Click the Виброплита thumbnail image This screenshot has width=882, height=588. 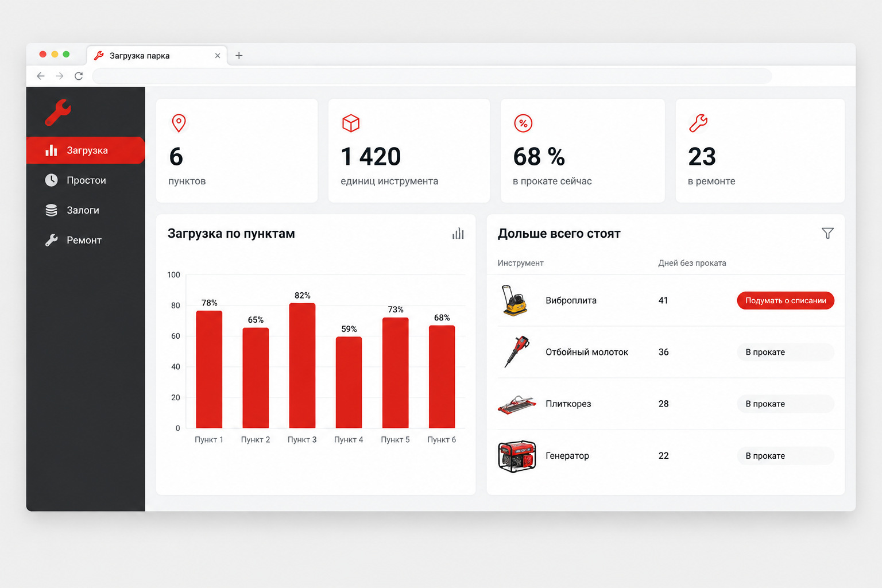pos(514,300)
